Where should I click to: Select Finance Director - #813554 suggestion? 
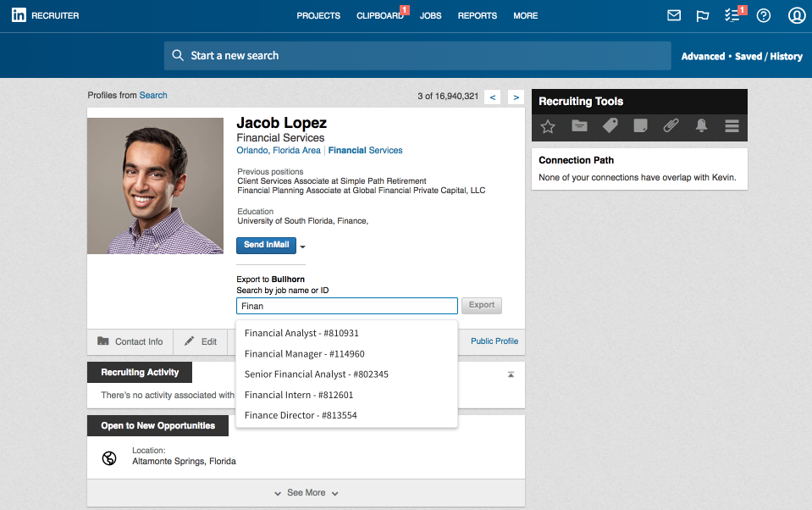(346, 415)
